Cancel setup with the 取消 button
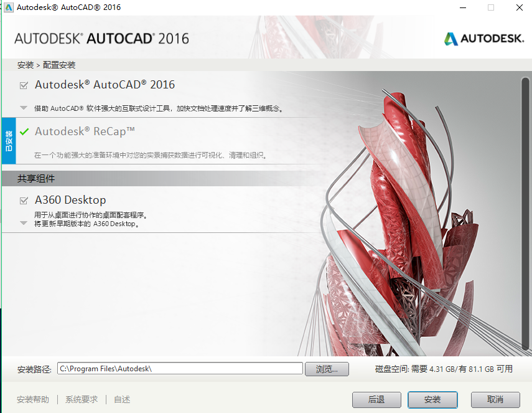Viewport: 532px width, 413px height. point(495,400)
